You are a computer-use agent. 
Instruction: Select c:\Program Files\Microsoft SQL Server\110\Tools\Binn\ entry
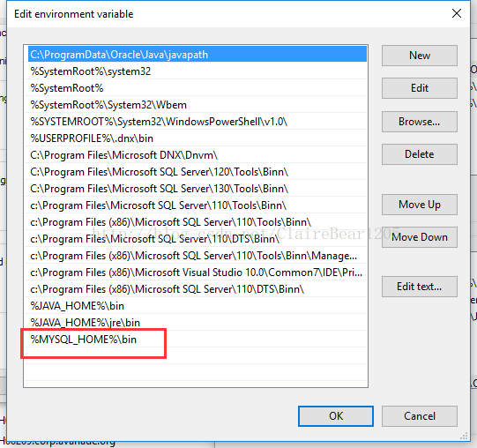pos(196,205)
